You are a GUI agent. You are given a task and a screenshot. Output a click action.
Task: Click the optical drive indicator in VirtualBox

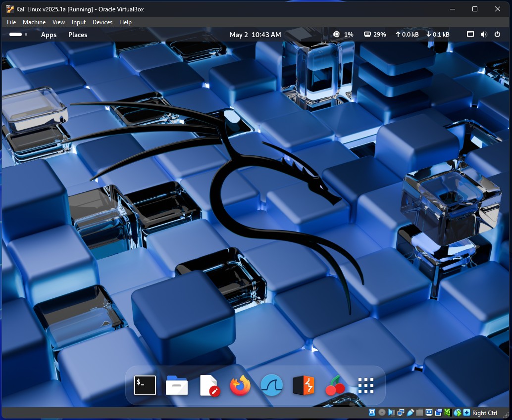coord(382,413)
